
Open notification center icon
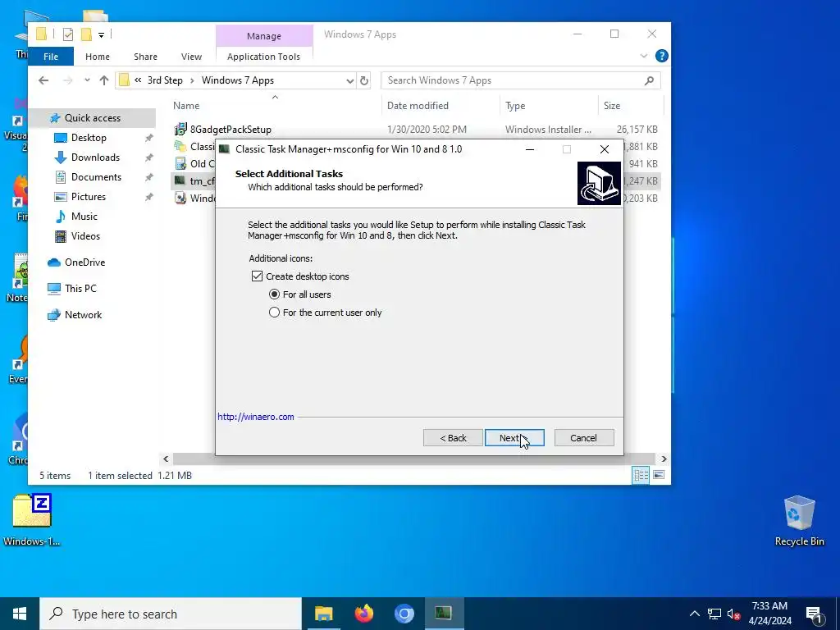814,614
